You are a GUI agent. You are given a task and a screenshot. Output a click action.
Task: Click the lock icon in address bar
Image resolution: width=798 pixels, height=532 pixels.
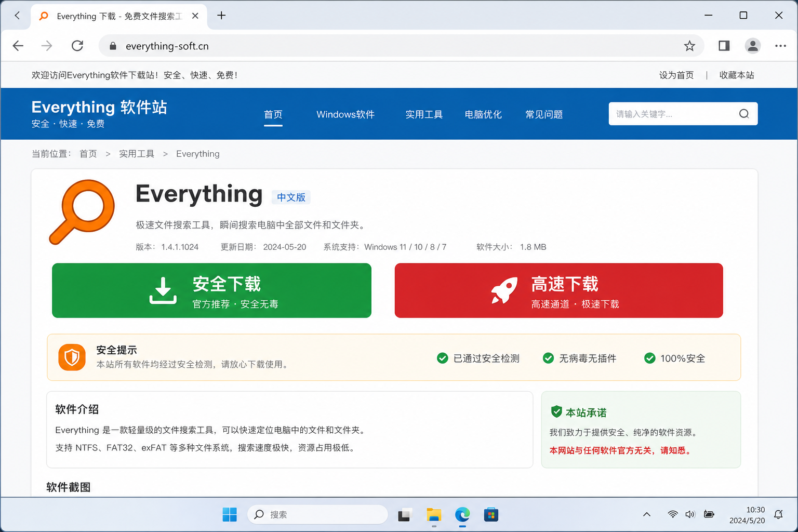point(113,46)
